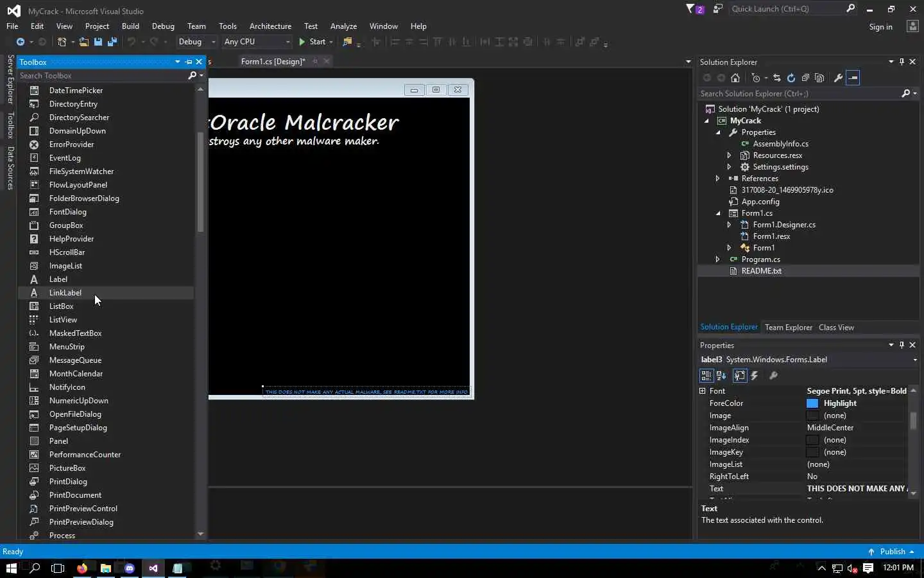Viewport: 924px width, 578px height.
Task: Click the feedback icon beside Quick Launch
Action: pos(718,9)
